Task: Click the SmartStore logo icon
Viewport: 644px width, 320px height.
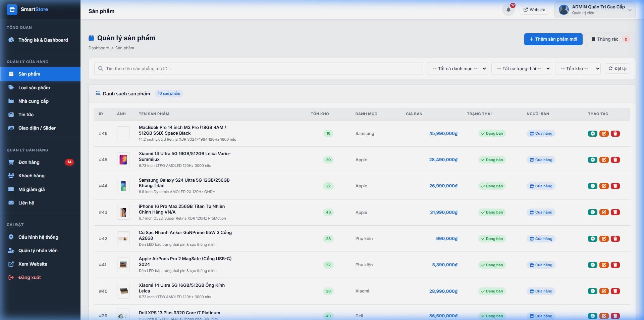Action: 12,10
